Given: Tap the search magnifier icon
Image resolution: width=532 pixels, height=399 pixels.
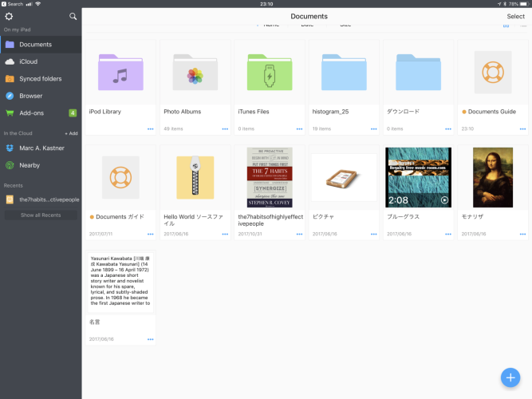Looking at the screenshot, I should click(x=73, y=16).
